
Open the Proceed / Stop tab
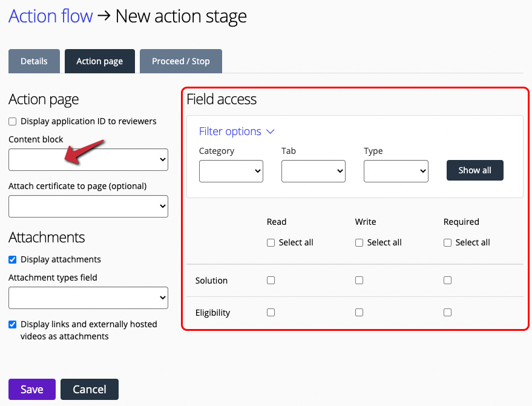[181, 61]
